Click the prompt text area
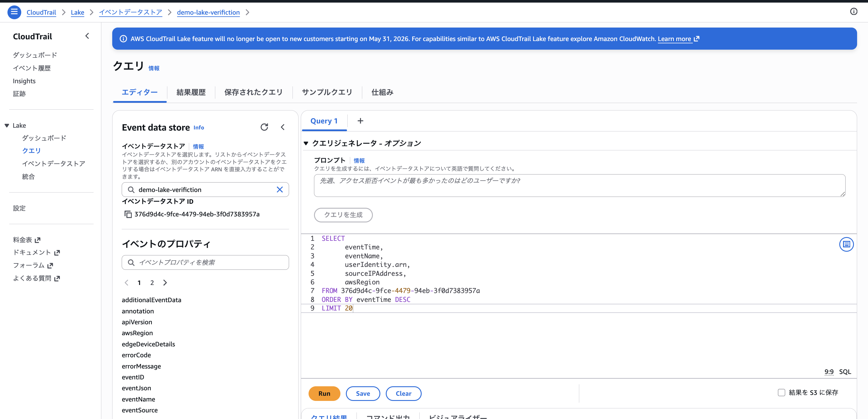Image resolution: width=868 pixels, height=419 pixels. [580, 185]
